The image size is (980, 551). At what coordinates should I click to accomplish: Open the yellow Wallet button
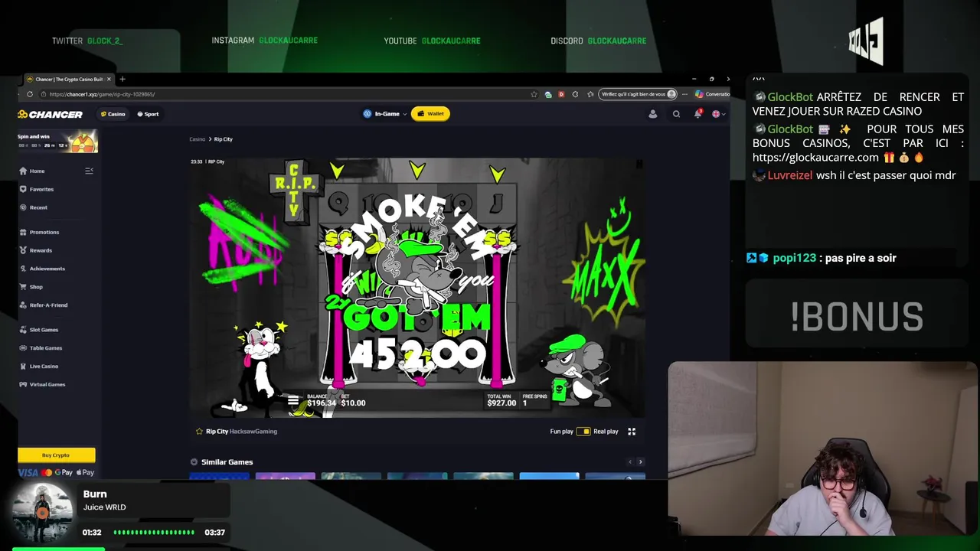pyautogui.click(x=430, y=114)
